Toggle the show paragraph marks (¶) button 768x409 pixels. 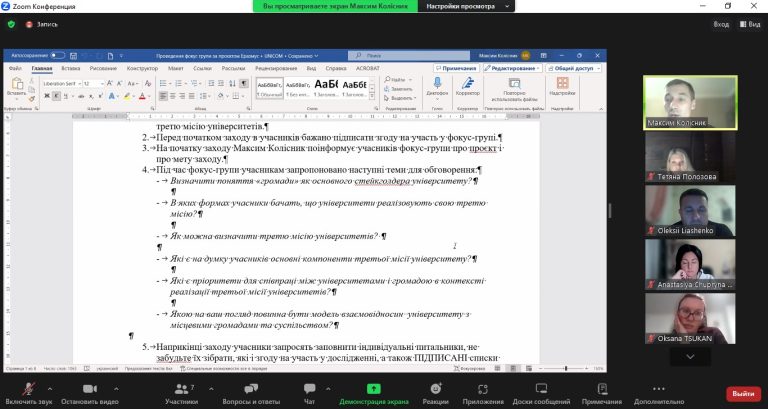(x=243, y=84)
